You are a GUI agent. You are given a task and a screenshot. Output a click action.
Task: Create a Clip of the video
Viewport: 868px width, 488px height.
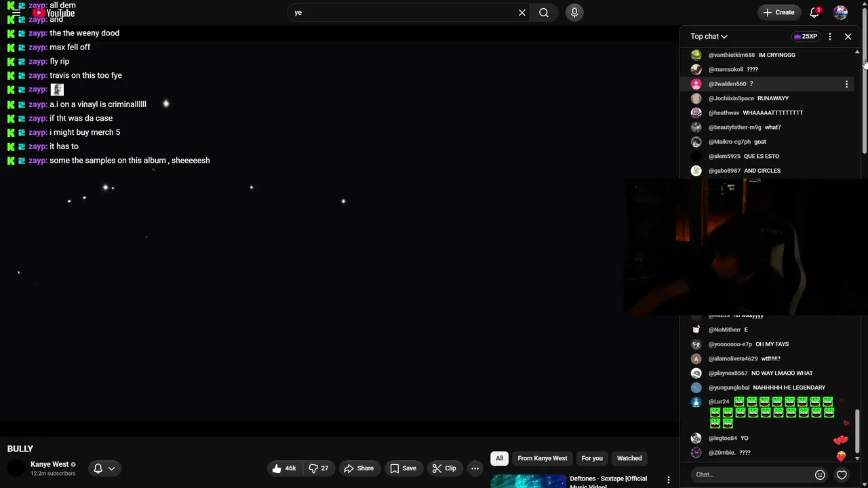click(x=444, y=468)
